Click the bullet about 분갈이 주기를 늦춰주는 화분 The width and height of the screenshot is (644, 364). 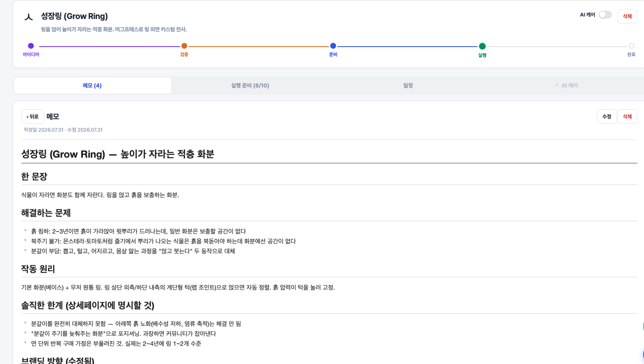(x=123, y=333)
